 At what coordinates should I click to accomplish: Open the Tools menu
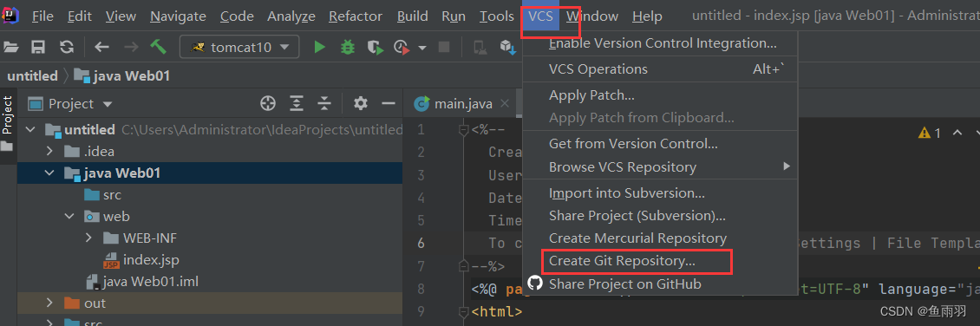[x=497, y=16]
